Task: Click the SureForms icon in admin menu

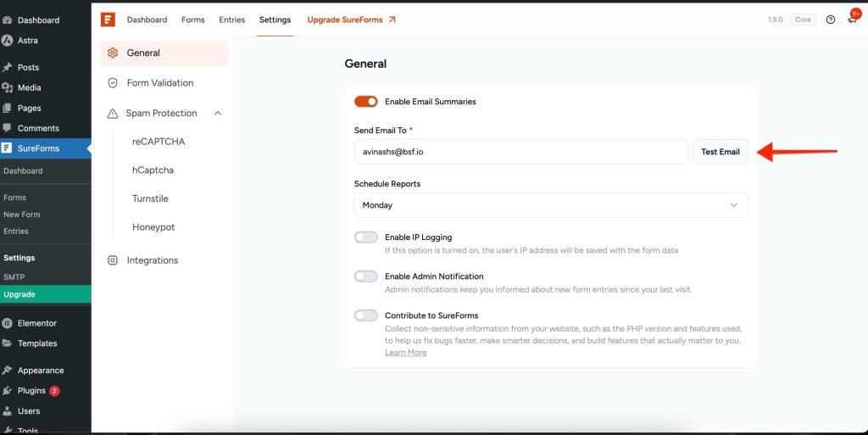Action: [x=7, y=148]
